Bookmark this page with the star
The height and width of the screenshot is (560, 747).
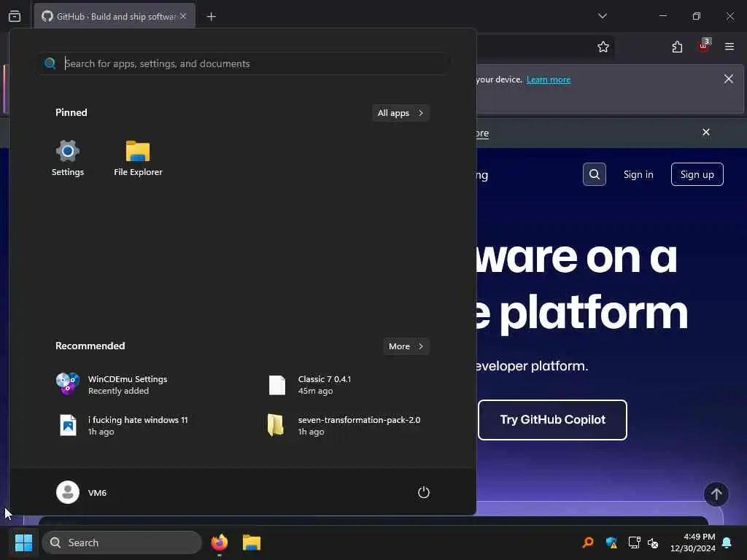603,47
